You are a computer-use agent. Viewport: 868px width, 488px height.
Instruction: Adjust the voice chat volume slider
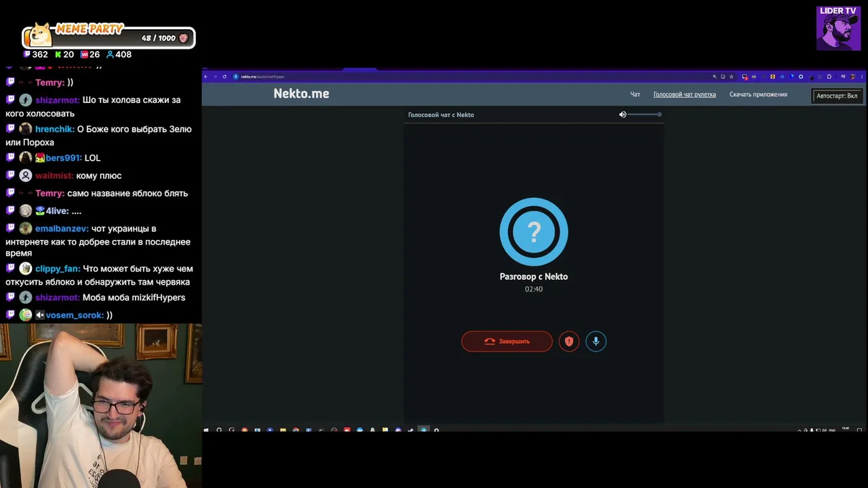(644, 115)
